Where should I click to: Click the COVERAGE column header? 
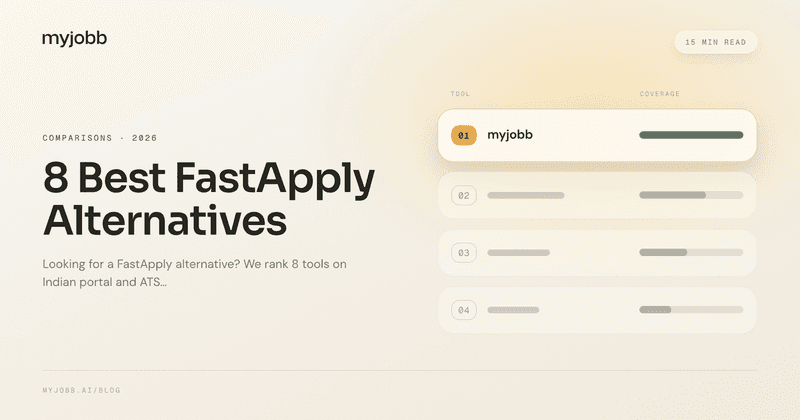659,94
